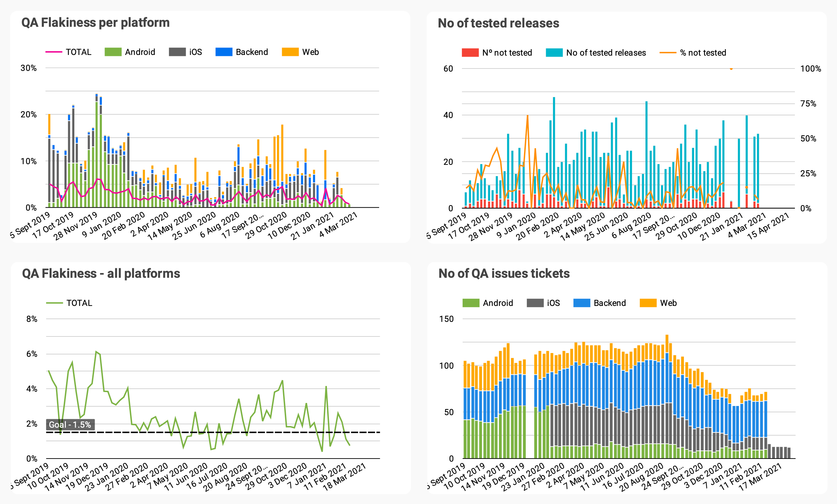837x504 pixels.
Task: Click the 30% axis label in per platform chart
Action: tap(29, 68)
